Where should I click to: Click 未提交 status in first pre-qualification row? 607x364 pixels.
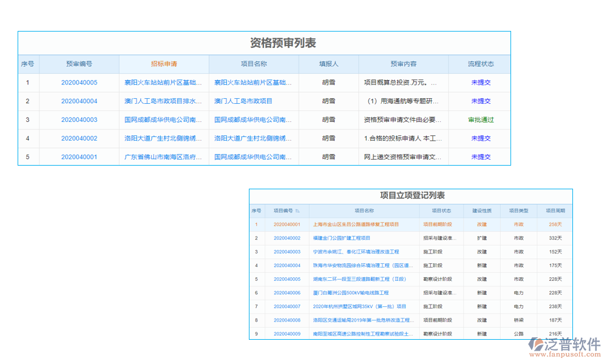tap(479, 83)
